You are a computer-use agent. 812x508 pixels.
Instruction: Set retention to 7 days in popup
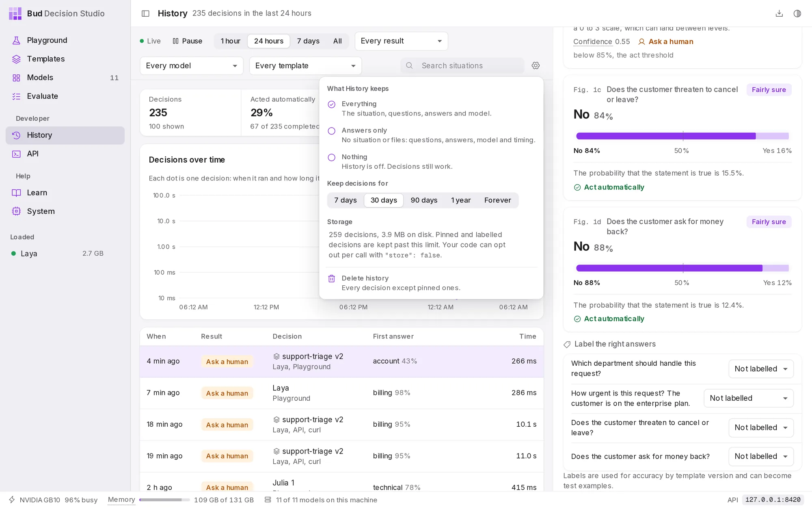point(346,200)
